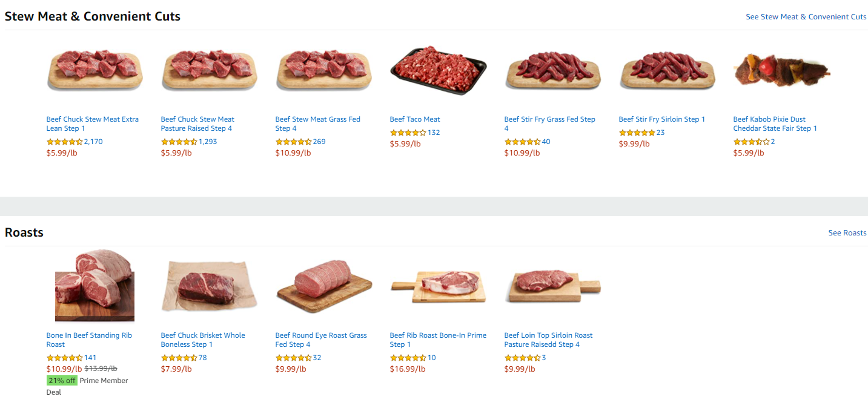Viewport: 868px width, 417px height.
Task: Click Beef Rib Roast Bone-In Prime photo
Action: click(x=438, y=286)
